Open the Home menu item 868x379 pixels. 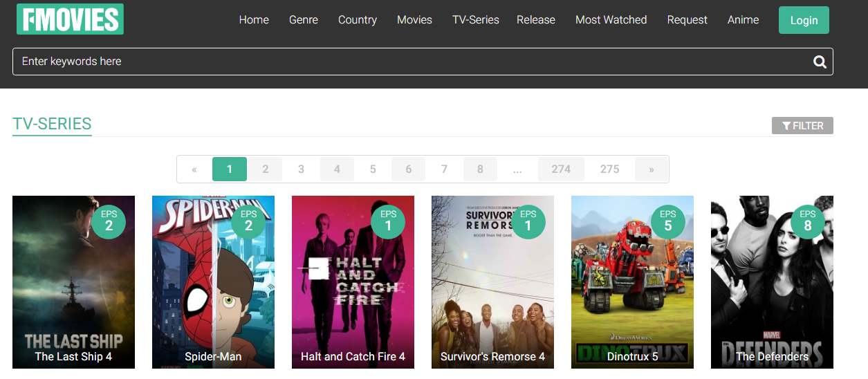[x=254, y=20]
